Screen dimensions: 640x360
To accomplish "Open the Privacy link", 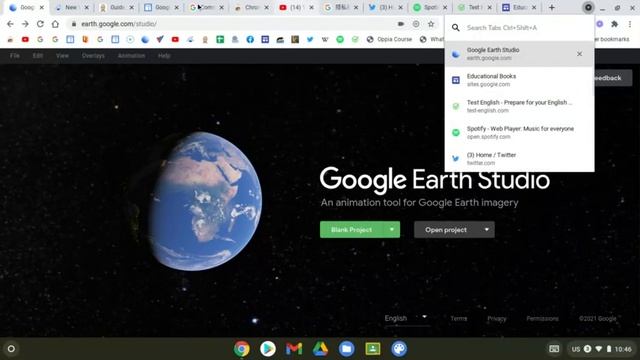I will coord(497,318).
